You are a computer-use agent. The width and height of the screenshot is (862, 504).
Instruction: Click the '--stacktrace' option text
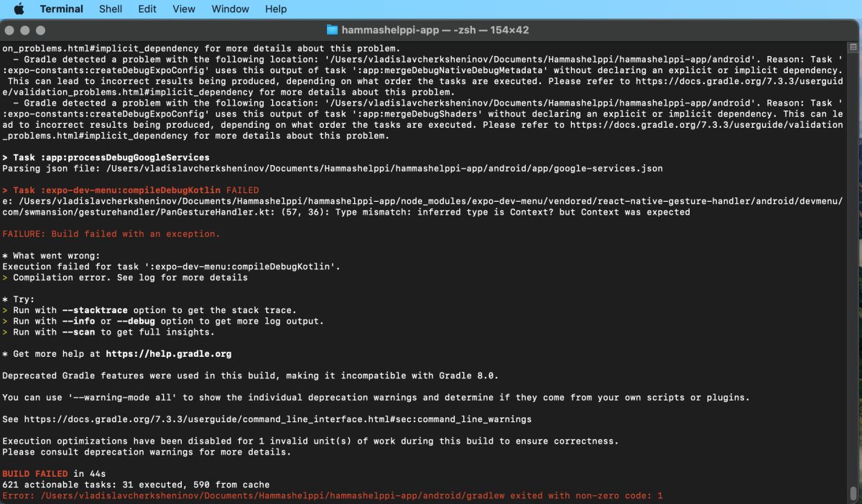96,310
